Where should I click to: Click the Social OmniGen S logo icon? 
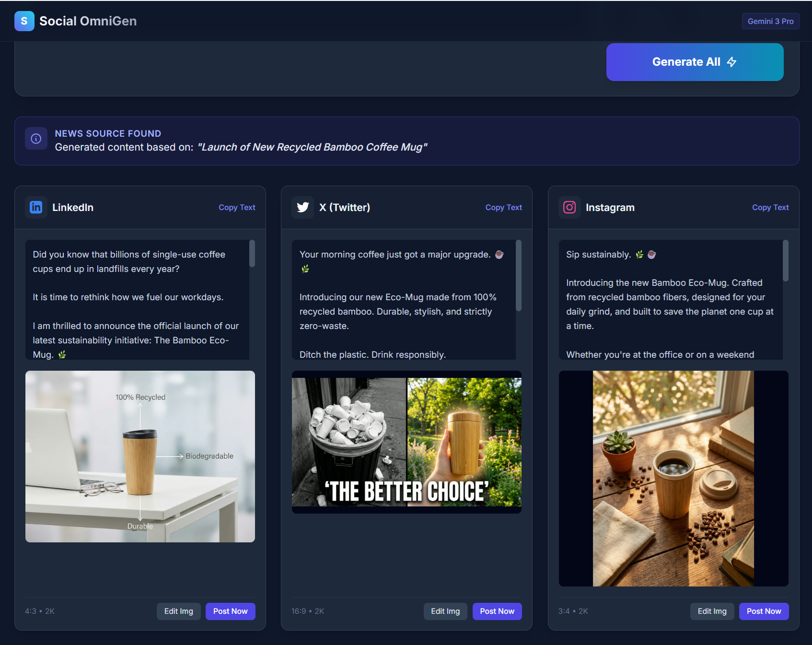[24, 21]
